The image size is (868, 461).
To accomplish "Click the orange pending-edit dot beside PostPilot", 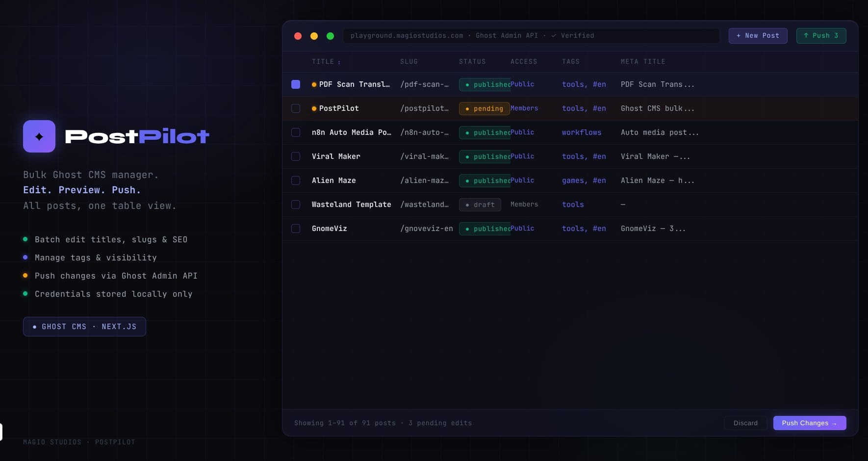I will tap(313, 108).
